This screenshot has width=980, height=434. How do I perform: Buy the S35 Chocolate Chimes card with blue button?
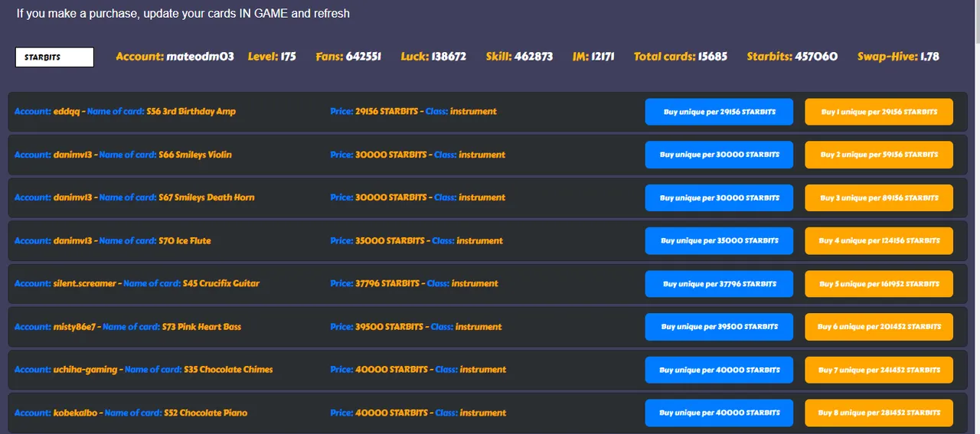click(x=719, y=370)
